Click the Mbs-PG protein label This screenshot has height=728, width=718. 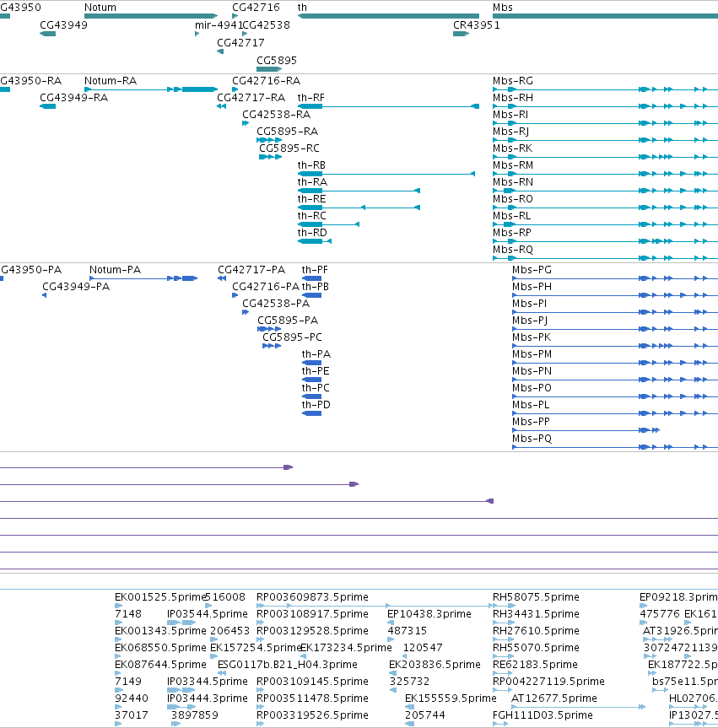pyautogui.click(x=532, y=270)
